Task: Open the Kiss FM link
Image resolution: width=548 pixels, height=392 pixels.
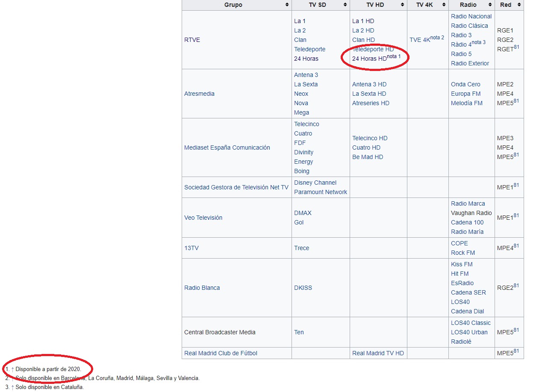Action: pyautogui.click(x=462, y=264)
